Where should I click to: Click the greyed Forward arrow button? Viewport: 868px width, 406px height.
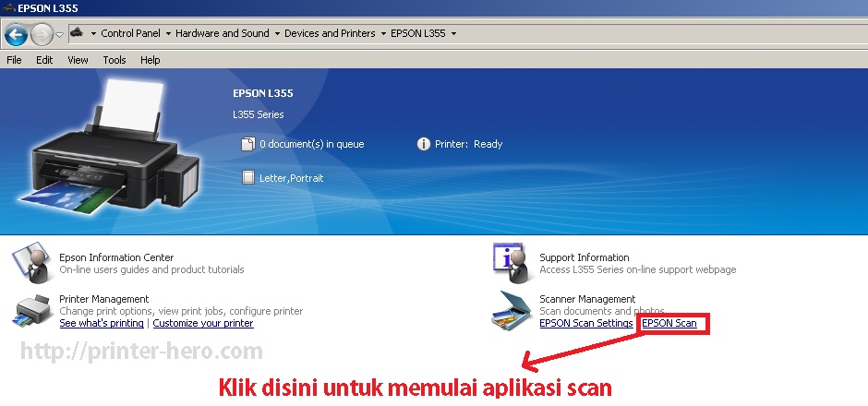tap(42, 35)
